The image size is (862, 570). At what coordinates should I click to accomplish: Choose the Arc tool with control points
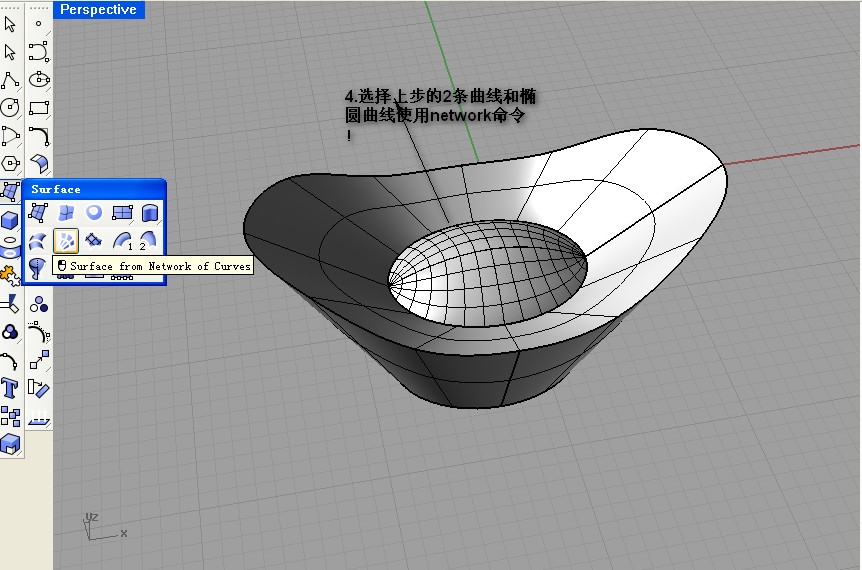click(10, 135)
